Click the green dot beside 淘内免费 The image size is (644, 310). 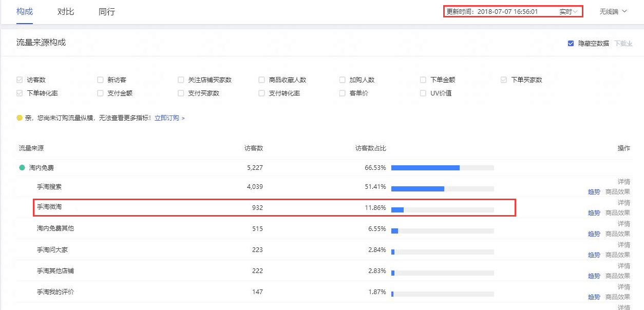pos(22,167)
